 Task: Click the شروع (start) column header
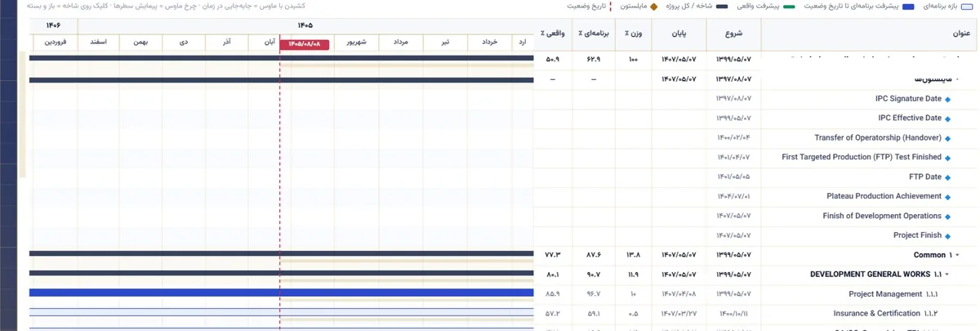[734, 35]
